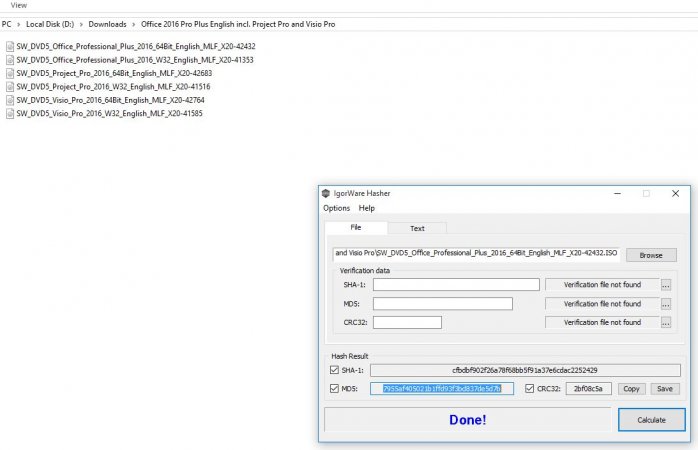This screenshot has width=698, height=450.
Task: Open the View tab in File Explorer
Action: coord(19,5)
